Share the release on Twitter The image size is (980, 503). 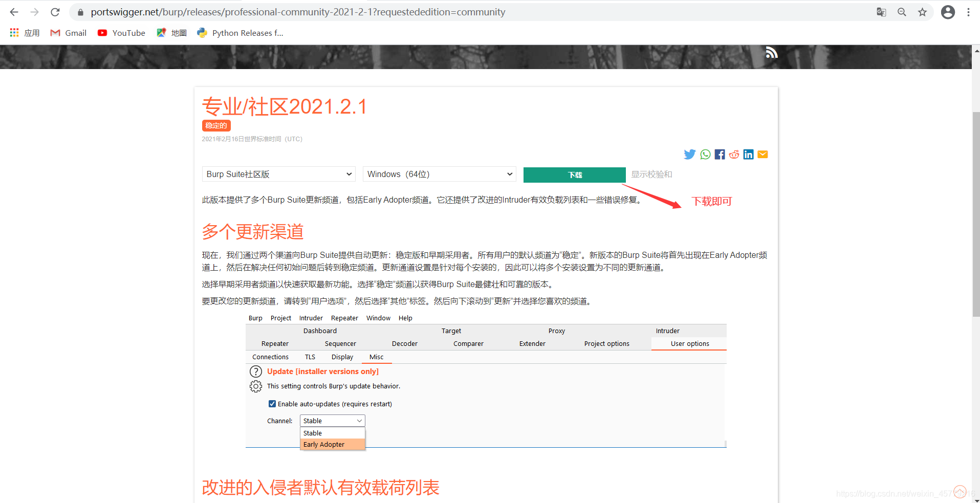pyautogui.click(x=690, y=154)
